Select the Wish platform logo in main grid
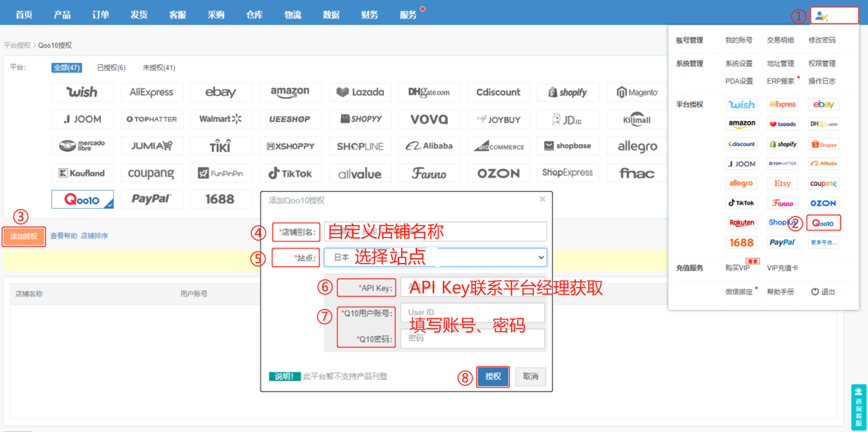This screenshot has height=432, width=868. click(x=82, y=92)
